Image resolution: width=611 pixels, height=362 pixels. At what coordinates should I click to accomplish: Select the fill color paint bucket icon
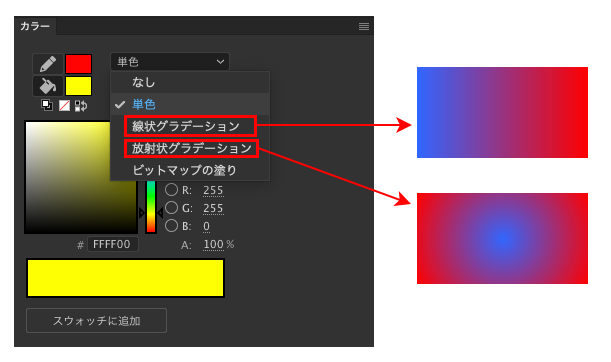pos(48,86)
